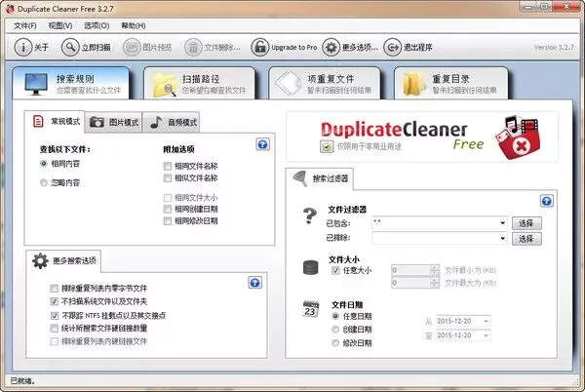Click 选择 button beside 已包含
Image resolution: width=585 pixels, height=392 pixels.
click(x=526, y=223)
